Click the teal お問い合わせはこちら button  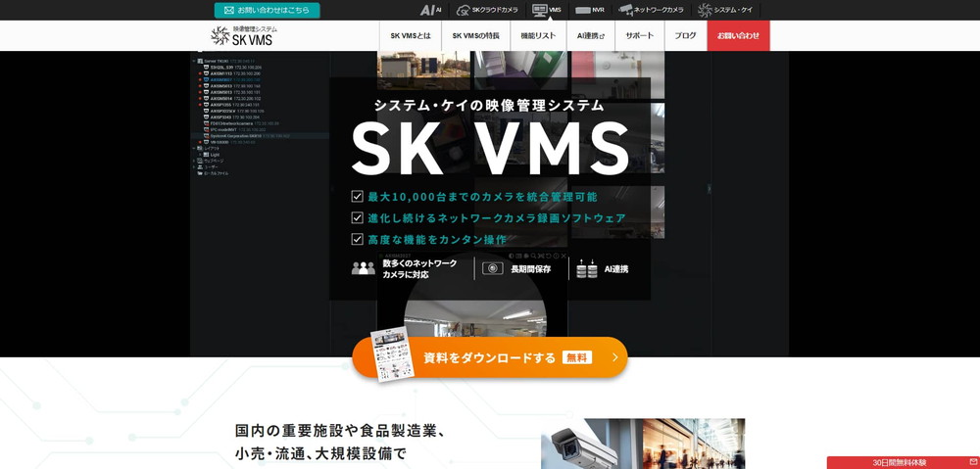267,10
